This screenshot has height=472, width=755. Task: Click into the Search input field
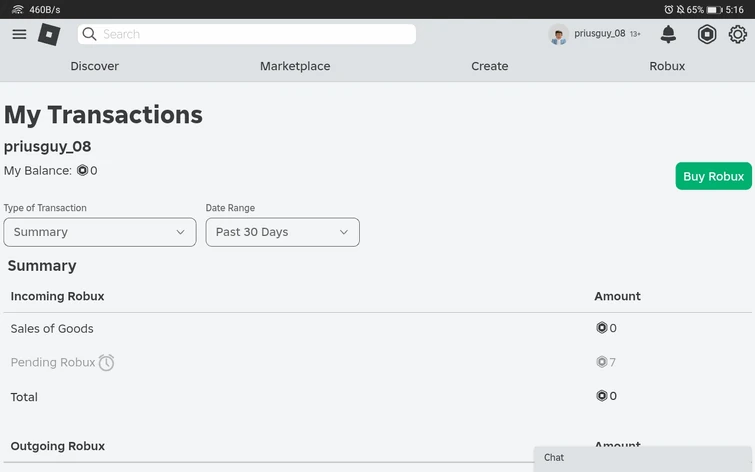tap(255, 34)
